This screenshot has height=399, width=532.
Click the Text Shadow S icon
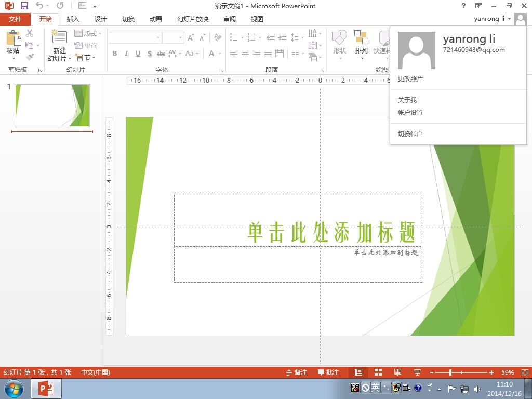(x=150, y=54)
